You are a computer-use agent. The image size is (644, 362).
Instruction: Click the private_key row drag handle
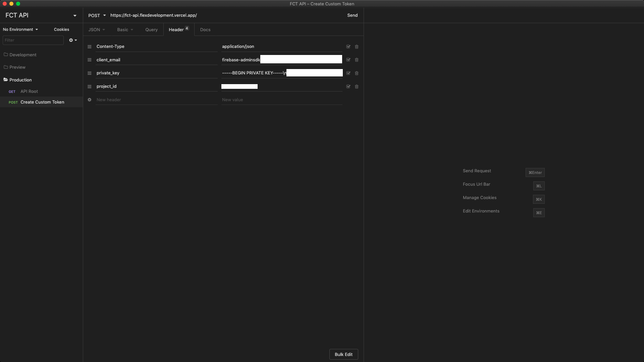[x=90, y=73]
